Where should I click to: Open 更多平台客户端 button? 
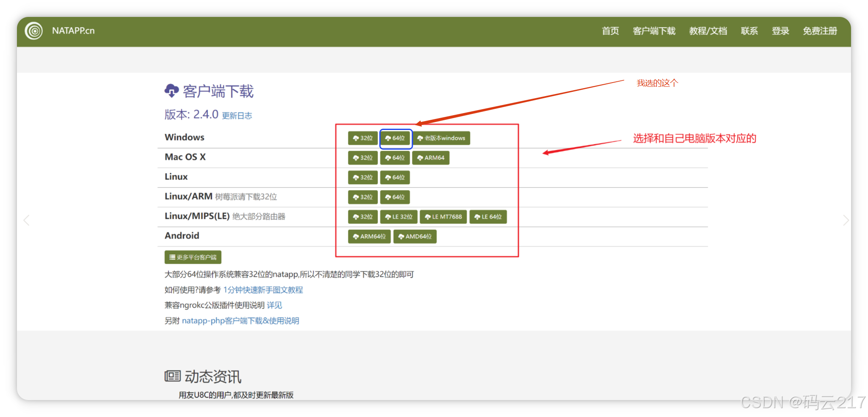tap(193, 257)
